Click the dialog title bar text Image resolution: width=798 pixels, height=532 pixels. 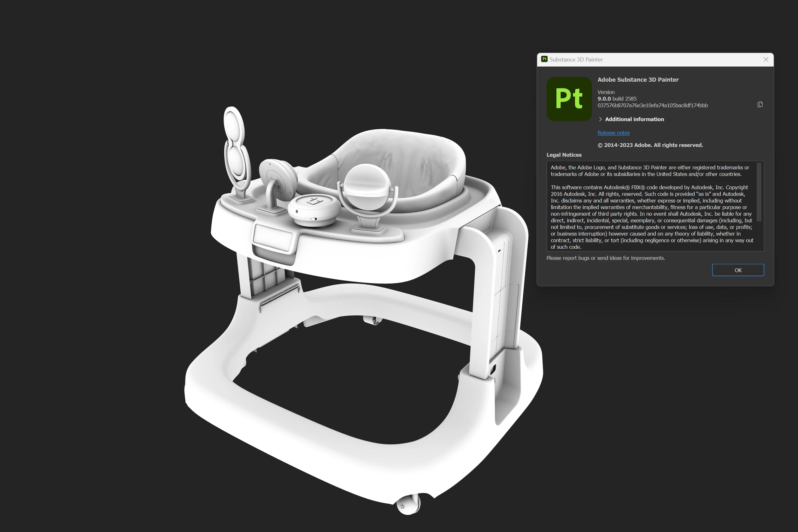coord(576,59)
